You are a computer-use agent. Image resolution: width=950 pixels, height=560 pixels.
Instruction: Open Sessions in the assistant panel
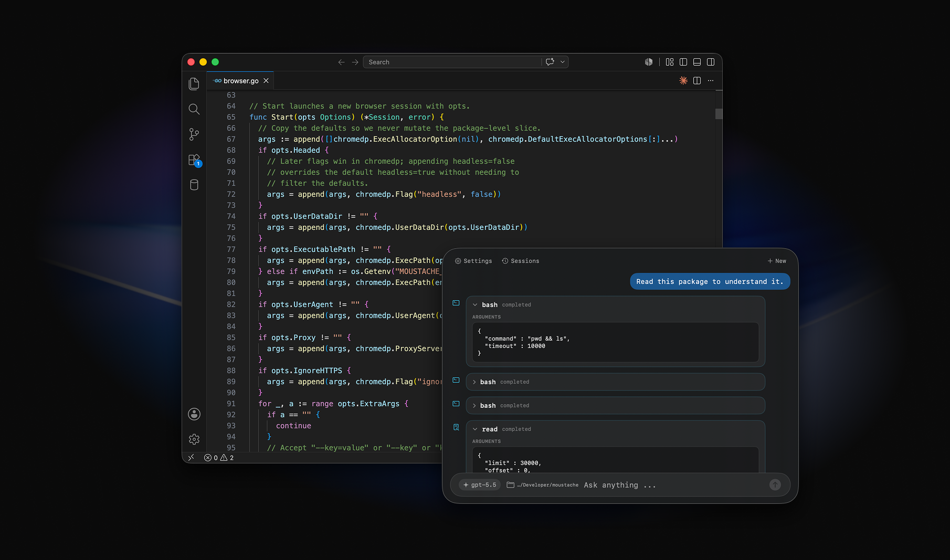[x=520, y=261]
